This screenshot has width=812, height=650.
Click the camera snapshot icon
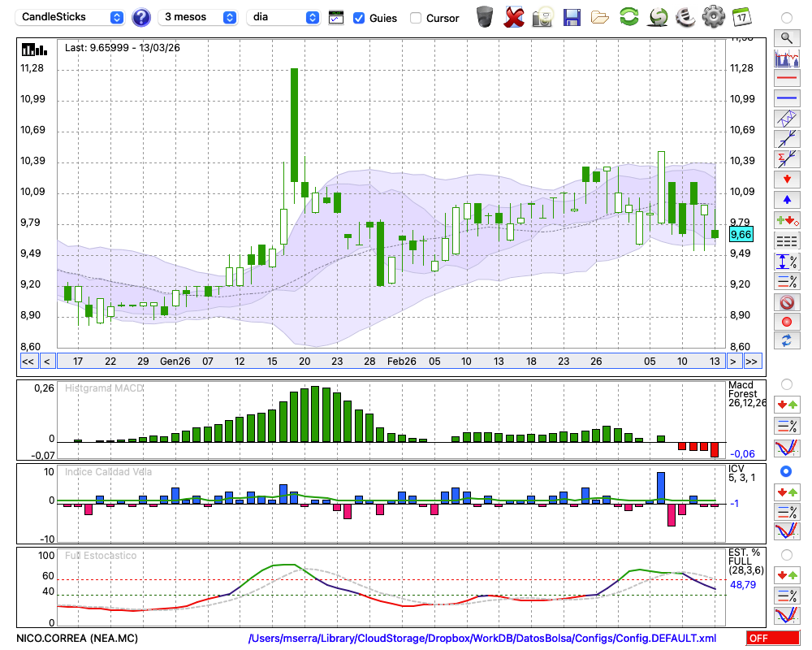click(x=542, y=17)
